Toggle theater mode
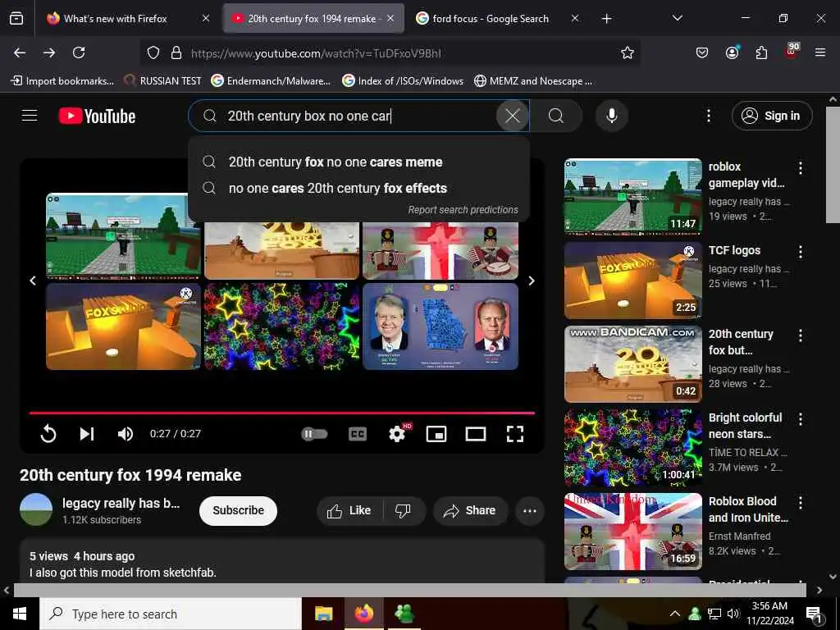The image size is (840, 630). (476, 433)
